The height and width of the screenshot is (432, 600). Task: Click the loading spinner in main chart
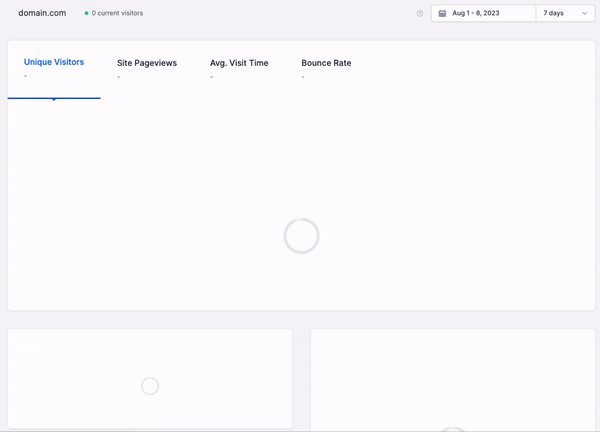[x=301, y=236]
